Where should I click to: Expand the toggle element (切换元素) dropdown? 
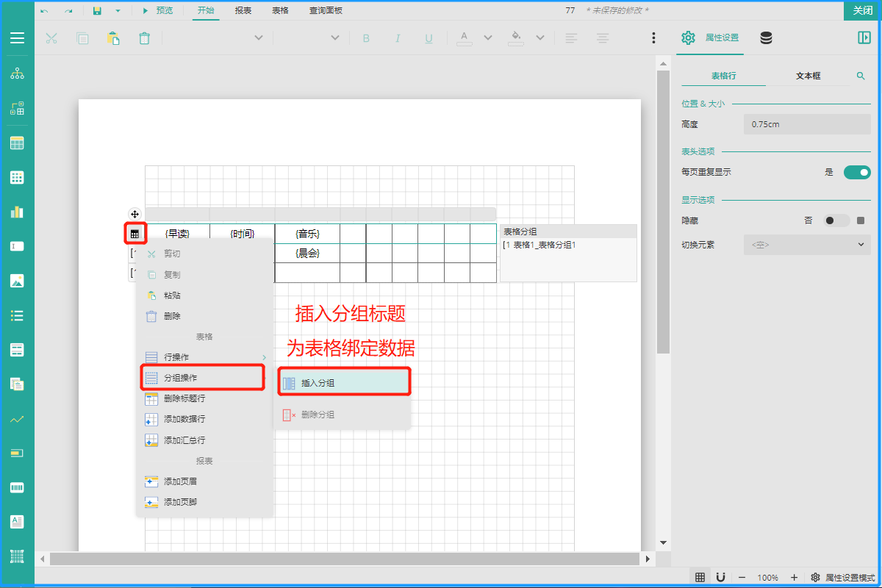click(x=806, y=245)
